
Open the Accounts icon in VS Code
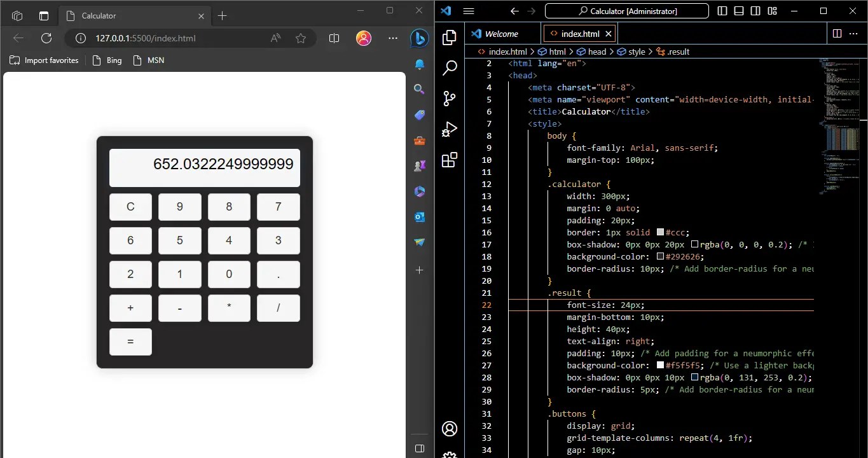point(450,429)
